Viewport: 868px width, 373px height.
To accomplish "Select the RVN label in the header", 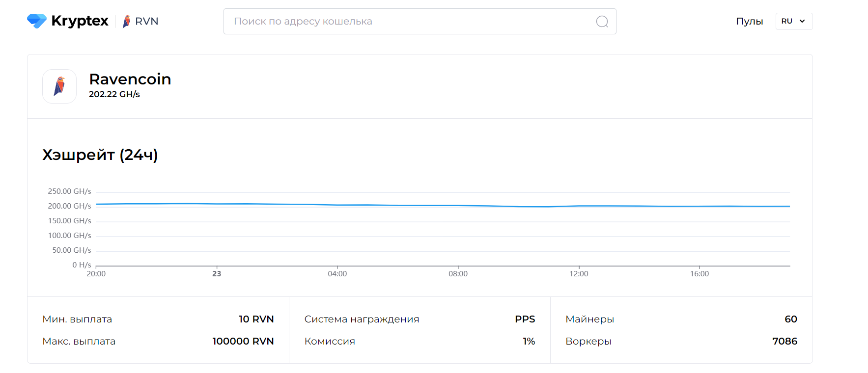I will [x=146, y=22].
